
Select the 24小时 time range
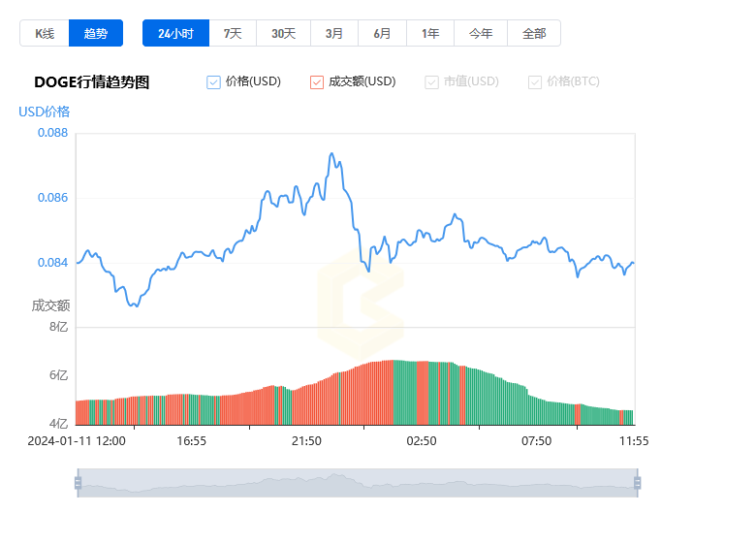175,33
